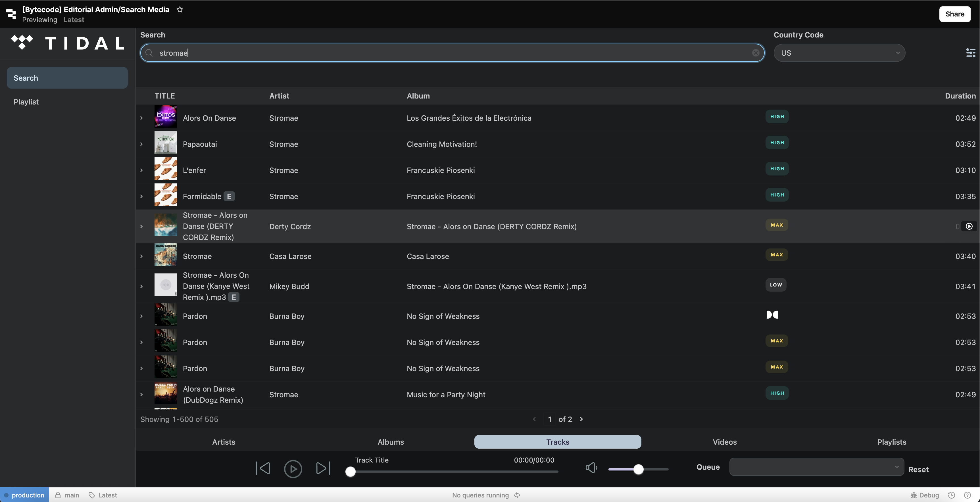Viewport: 980px width, 502px height.
Task: Reset the playback queue
Action: click(x=918, y=470)
